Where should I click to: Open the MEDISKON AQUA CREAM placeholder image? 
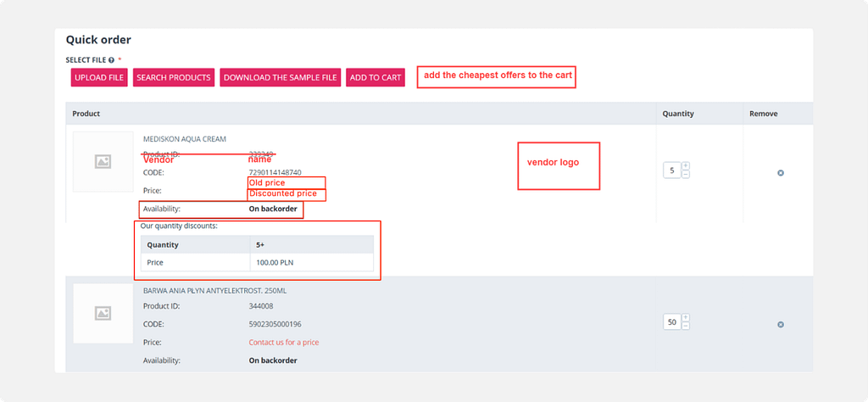tap(103, 161)
